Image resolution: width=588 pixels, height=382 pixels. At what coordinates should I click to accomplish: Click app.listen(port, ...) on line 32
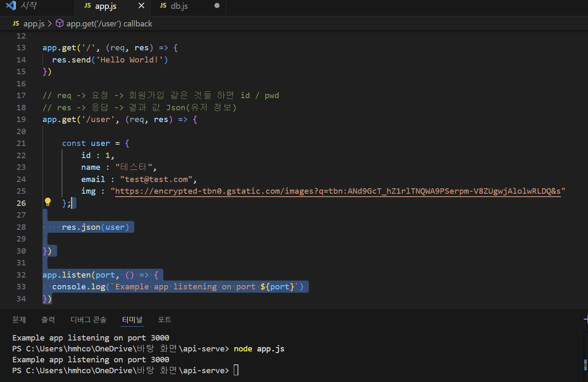coord(100,275)
